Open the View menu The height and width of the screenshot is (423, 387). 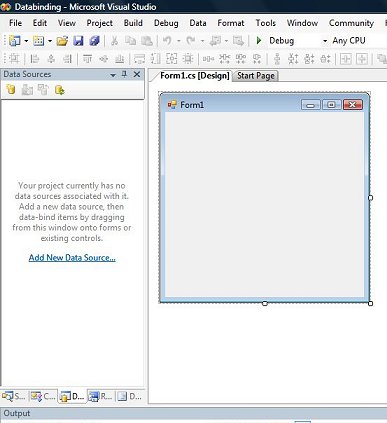[66, 23]
